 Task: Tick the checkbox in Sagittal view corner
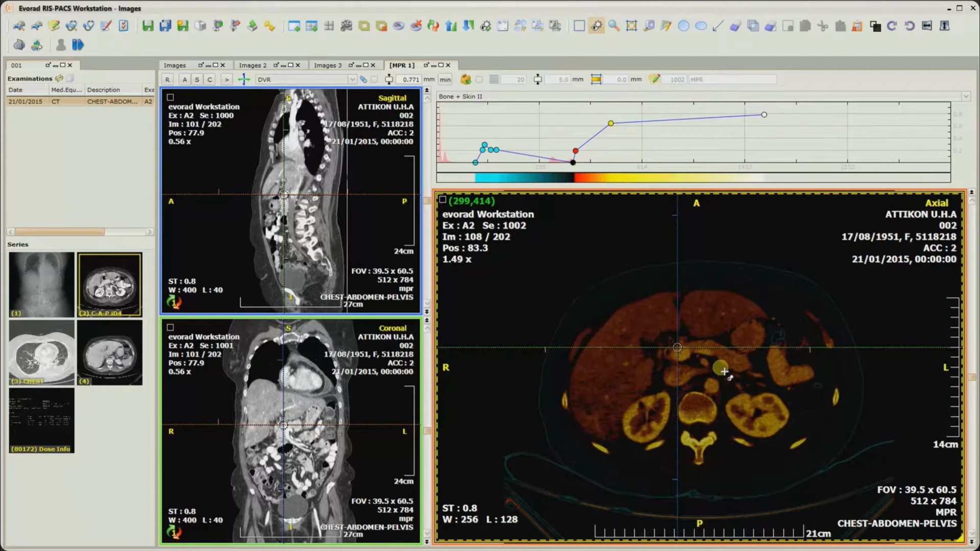point(170,97)
